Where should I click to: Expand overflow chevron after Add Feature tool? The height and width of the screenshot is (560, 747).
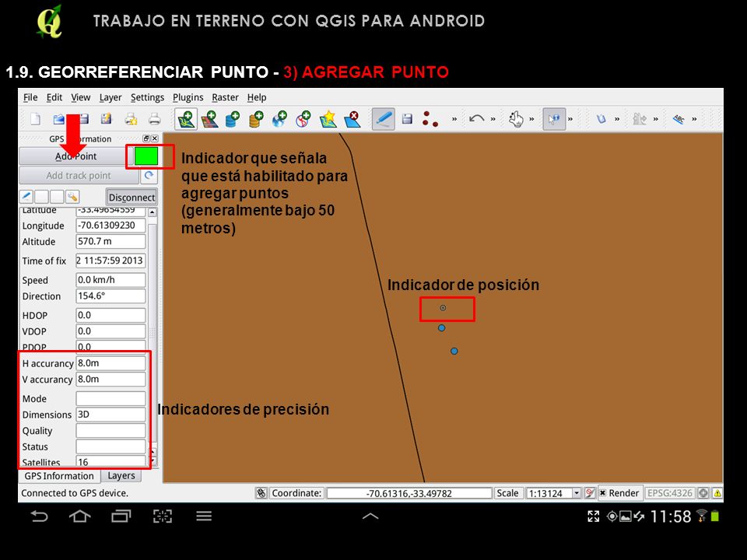[x=454, y=119]
